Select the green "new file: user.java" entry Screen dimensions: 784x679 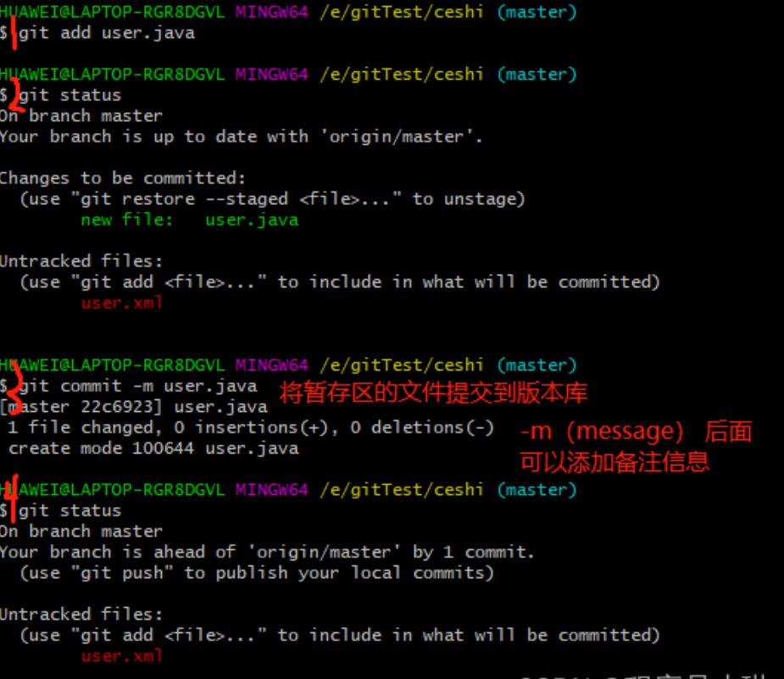[189, 220]
